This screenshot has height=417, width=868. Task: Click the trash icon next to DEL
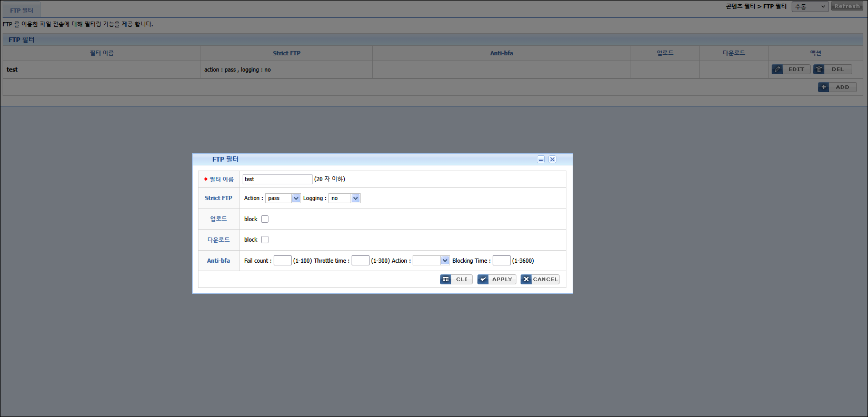(819, 69)
